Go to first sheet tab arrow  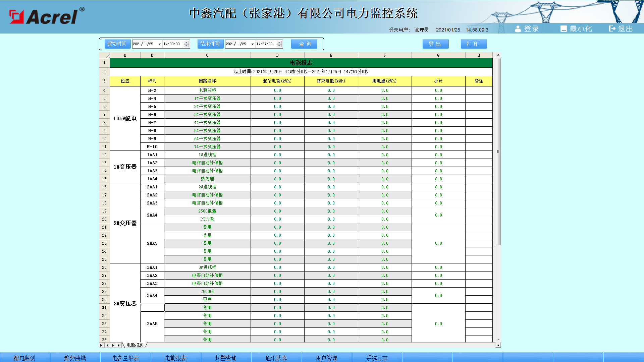click(x=101, y=345)
